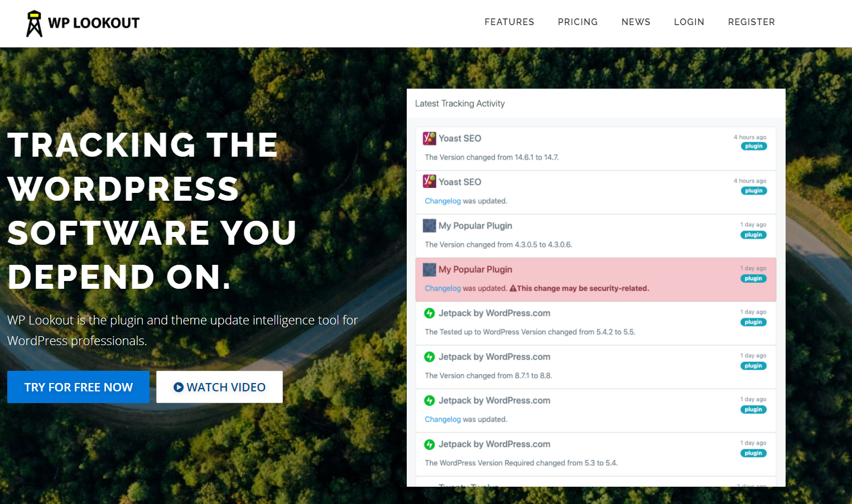Click the first Jetpack green lightning icon
Image resolution: width=852 pixels, height=504 pixels.
click(429, 313)
